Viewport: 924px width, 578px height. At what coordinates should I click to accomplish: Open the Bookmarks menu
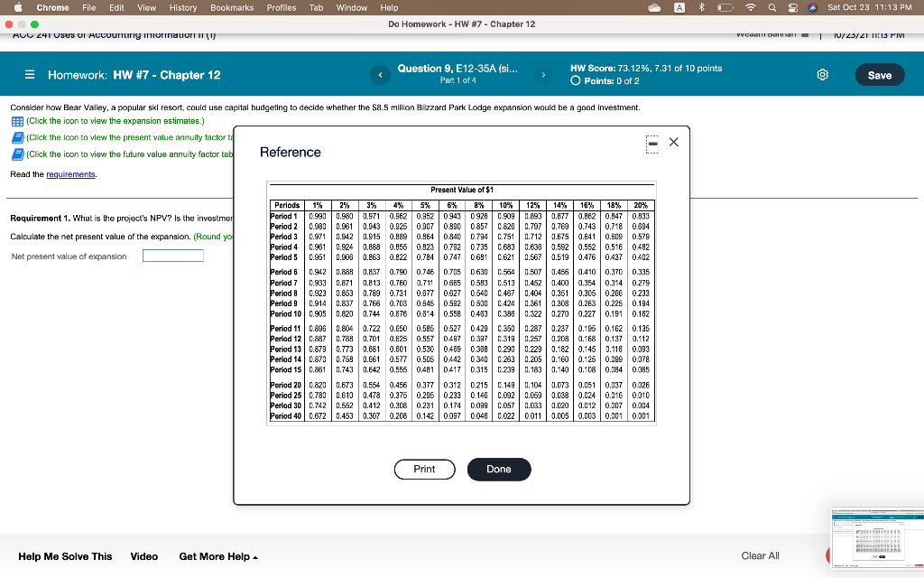[x=232, y=7]
